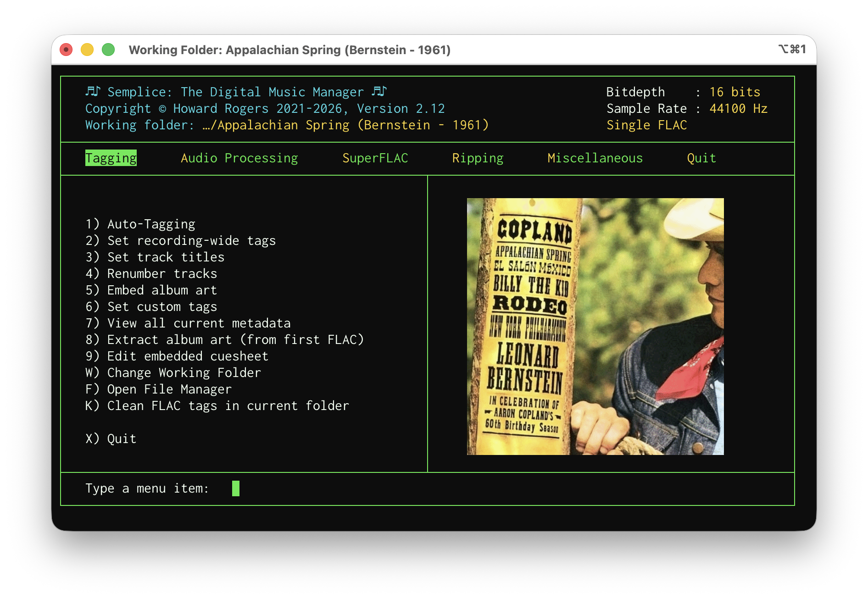The width and height of the screenshot is (868, 599).
Task: Click the Copland album cover art
Action: 595,327
